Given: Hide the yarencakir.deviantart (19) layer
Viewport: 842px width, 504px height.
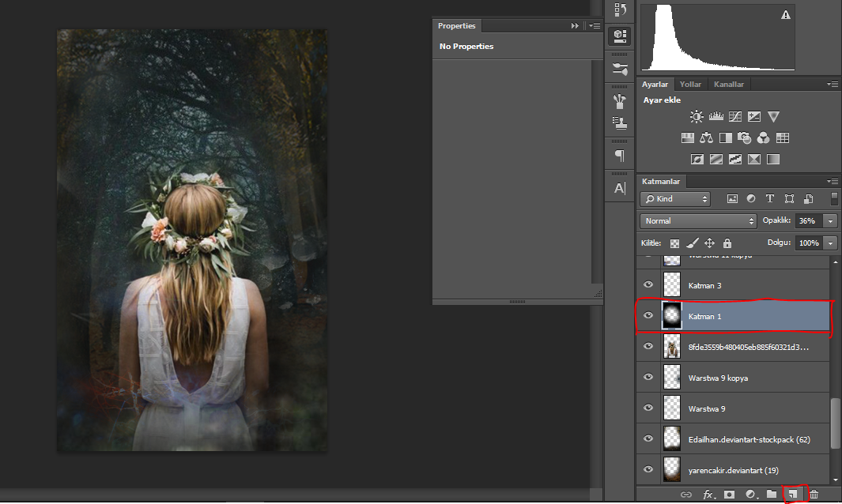Looking at the screenshot, I should tap(648, 469).
